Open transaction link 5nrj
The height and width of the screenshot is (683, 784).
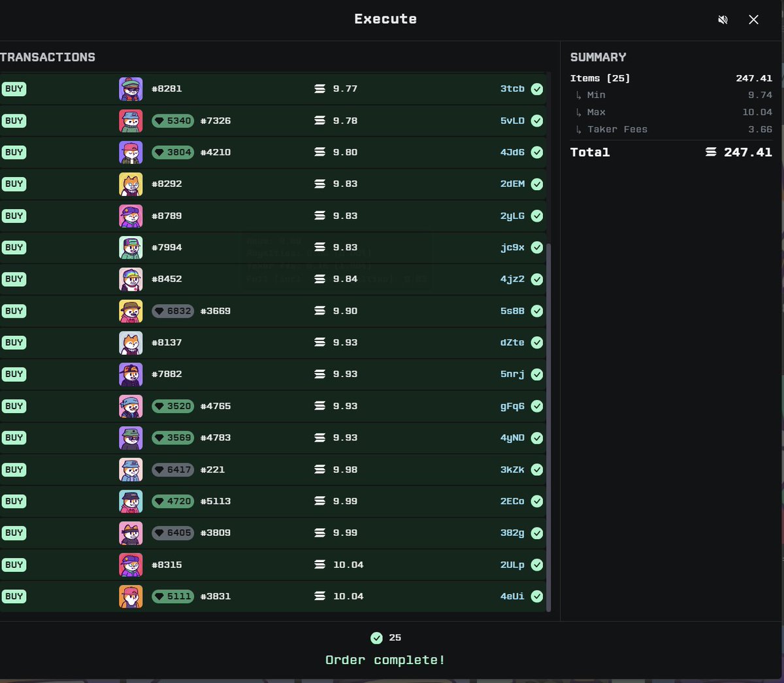(x=512, y=375)
